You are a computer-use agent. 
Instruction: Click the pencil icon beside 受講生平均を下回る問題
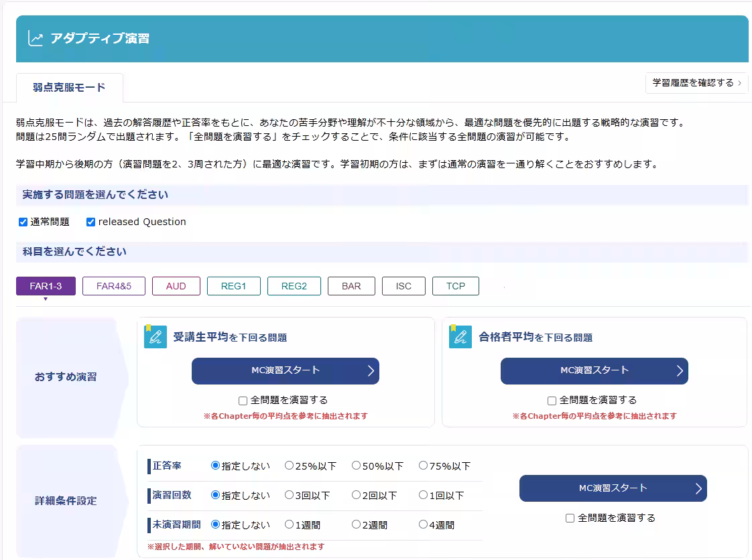154,336
